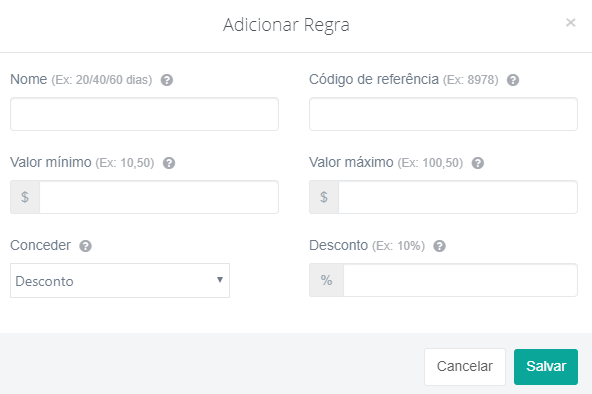Click the dollar sign addon of Valor mínimo
This screenshot has height=394, width=592.
click(25, 197)
